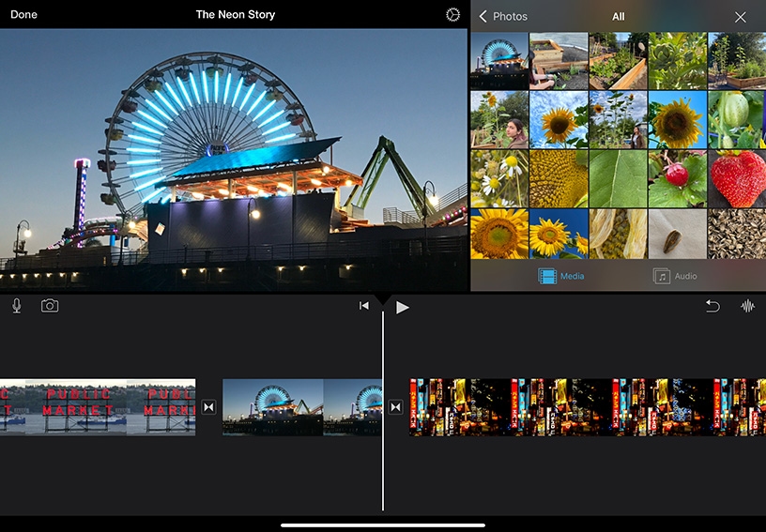The height and width of the screenshot is (532, 766).
Task: Undo the last edit
Action: tap(712, 306)
